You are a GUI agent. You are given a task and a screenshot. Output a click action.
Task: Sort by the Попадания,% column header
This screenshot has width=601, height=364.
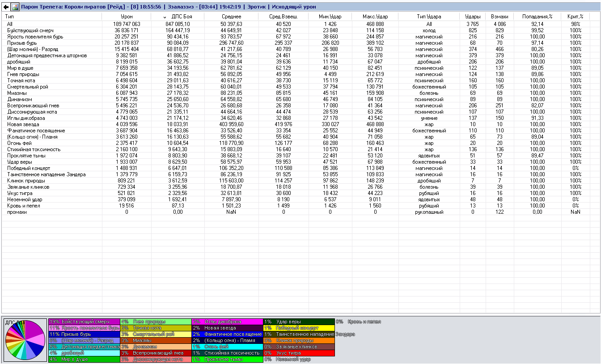point(537,17)
